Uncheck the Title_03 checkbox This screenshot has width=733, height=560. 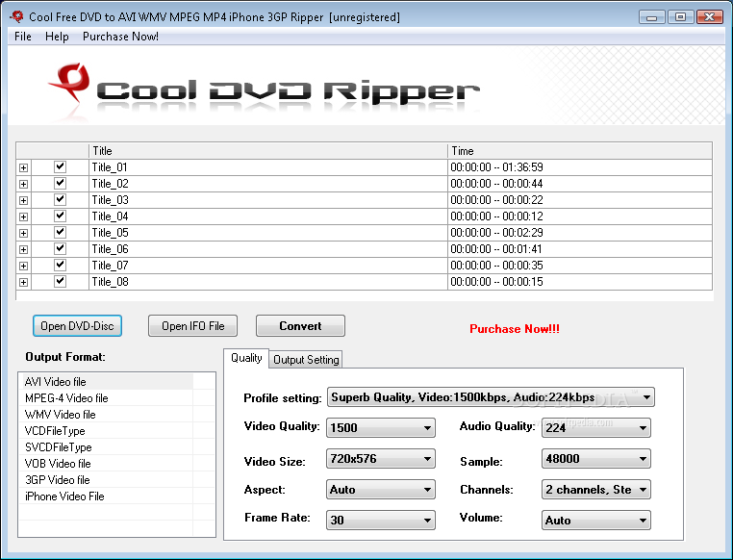[x=60, y=199]
